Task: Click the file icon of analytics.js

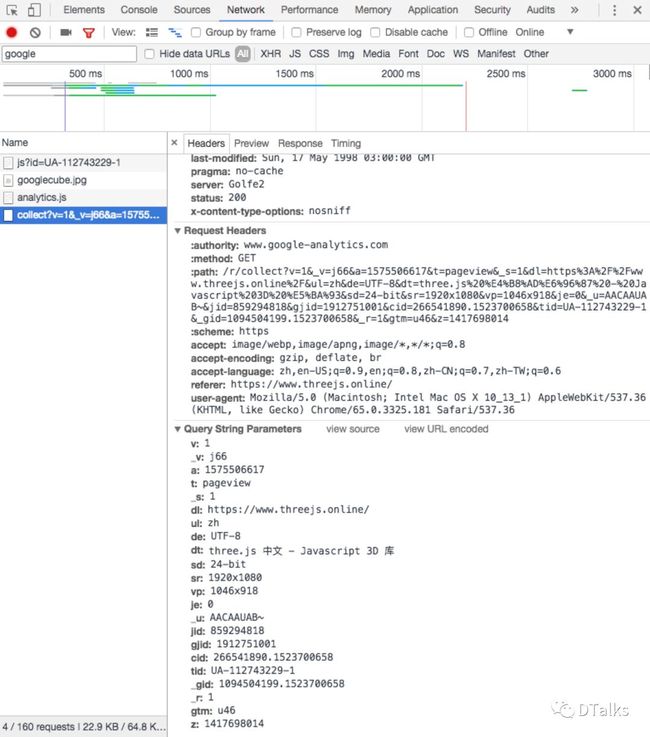Action: click(8, 197)
